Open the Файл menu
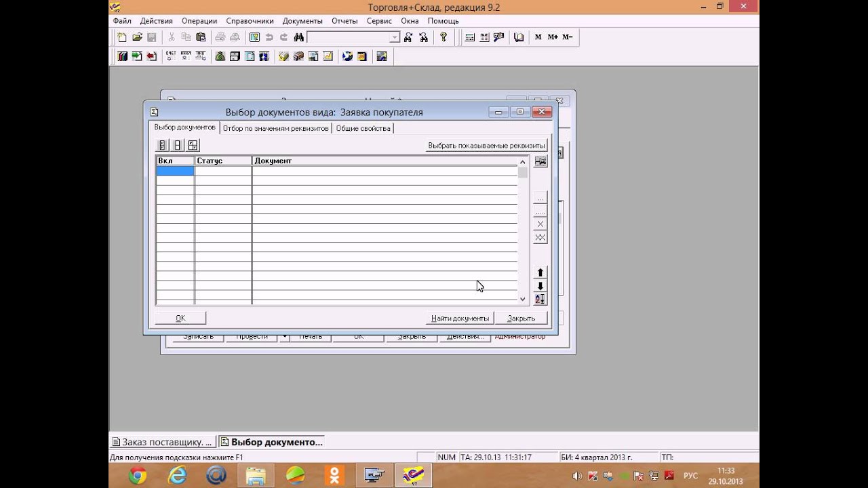 click(x=122, y=21)
